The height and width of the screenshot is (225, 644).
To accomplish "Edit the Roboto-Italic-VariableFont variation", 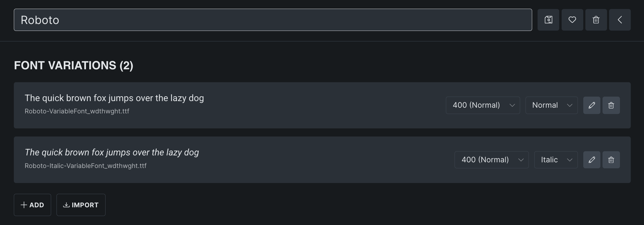I will coord(592,160).
